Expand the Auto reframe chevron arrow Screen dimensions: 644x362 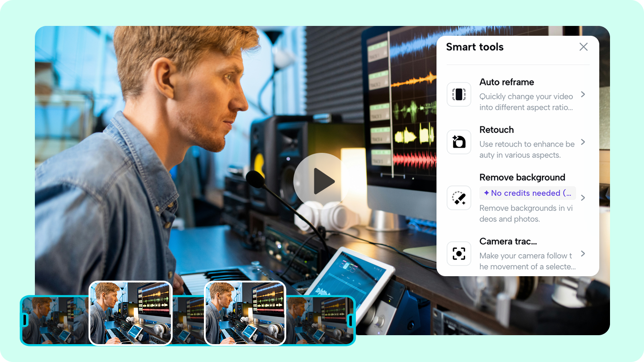[x=583, y=94]
